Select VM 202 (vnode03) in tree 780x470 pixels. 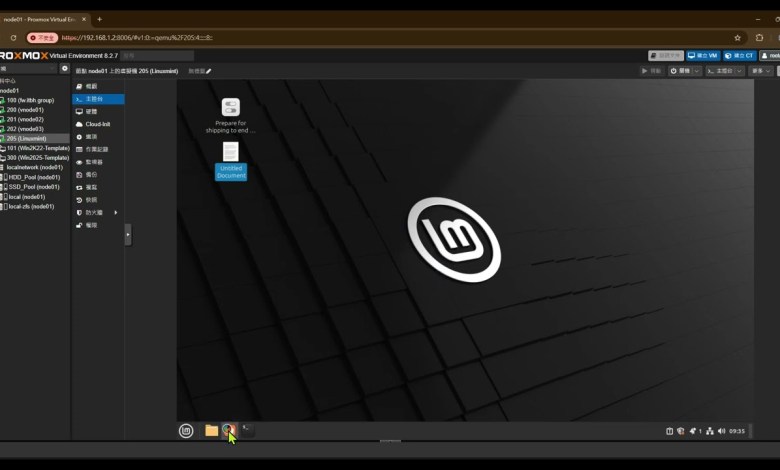pos(35,129)
